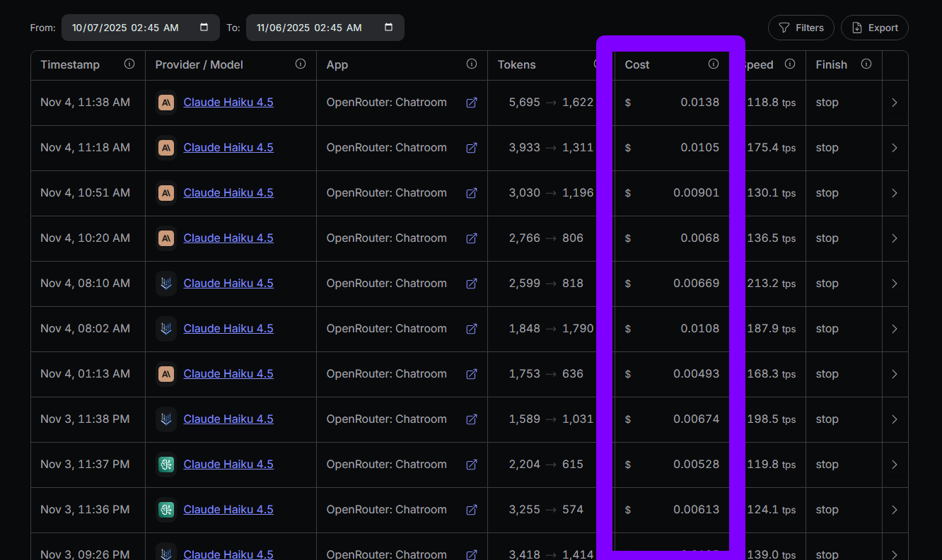Image resolution: width=942 pixels, height=560 pixels.
Task: Click the "Finish" column header label
Action: [832, 64]
